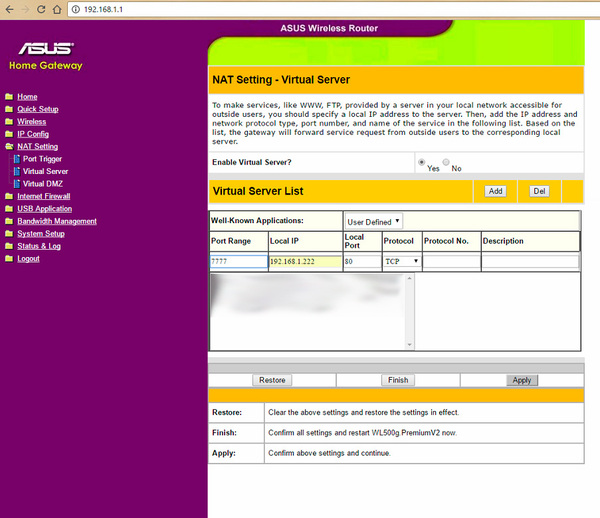Viewport: 600px width, 518px height.
Task: Select No for Enable Virtual Server
Action: click(446, 162)
